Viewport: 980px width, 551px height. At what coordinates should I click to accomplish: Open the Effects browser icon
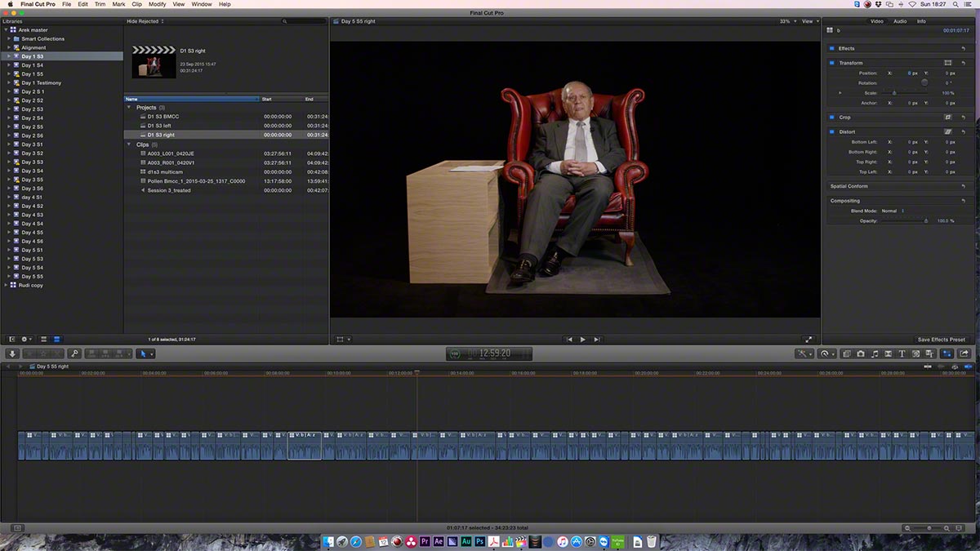(847, 353)
